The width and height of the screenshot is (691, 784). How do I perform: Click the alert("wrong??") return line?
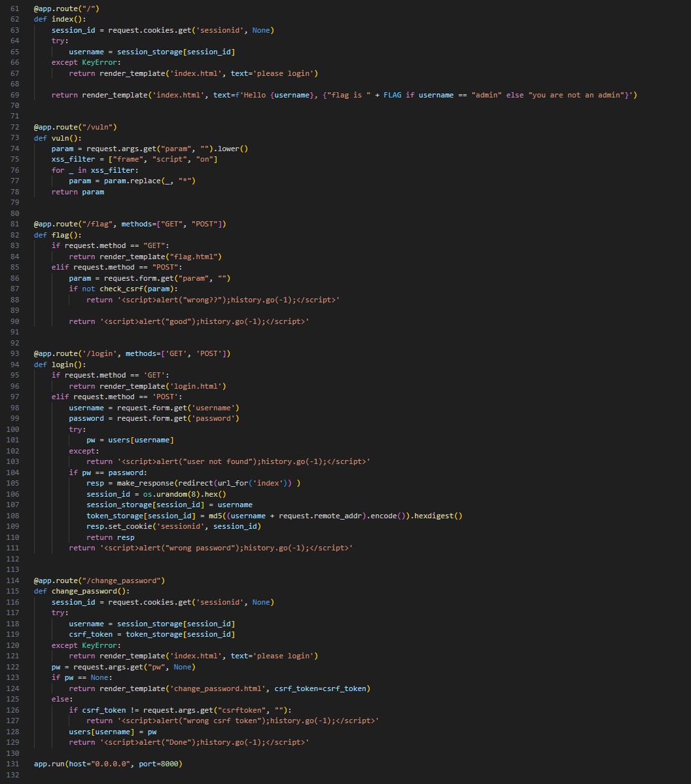pyautogui.click(x=213, y=300)
